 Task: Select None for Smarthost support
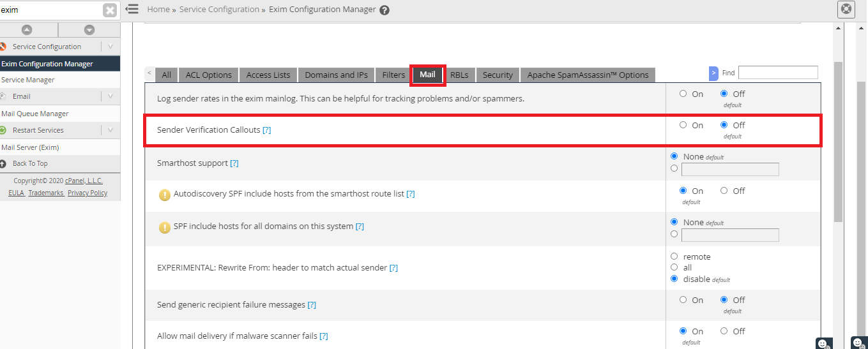674,156
